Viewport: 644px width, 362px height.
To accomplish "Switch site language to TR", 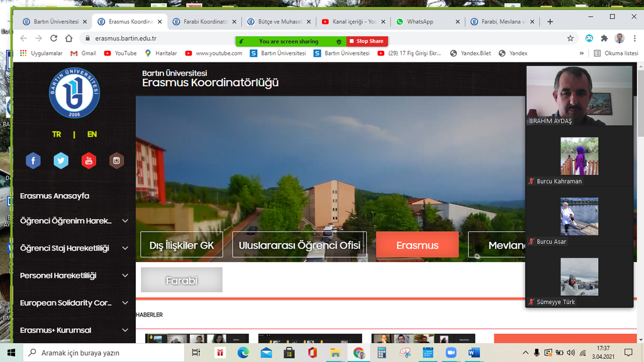I will coord(57,134).
